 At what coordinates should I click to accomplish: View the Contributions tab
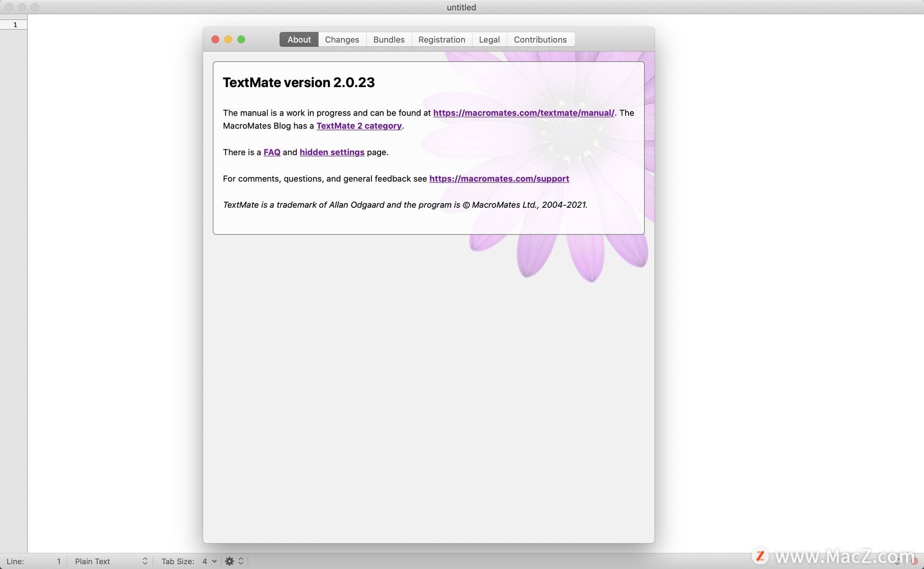point(540,39)
